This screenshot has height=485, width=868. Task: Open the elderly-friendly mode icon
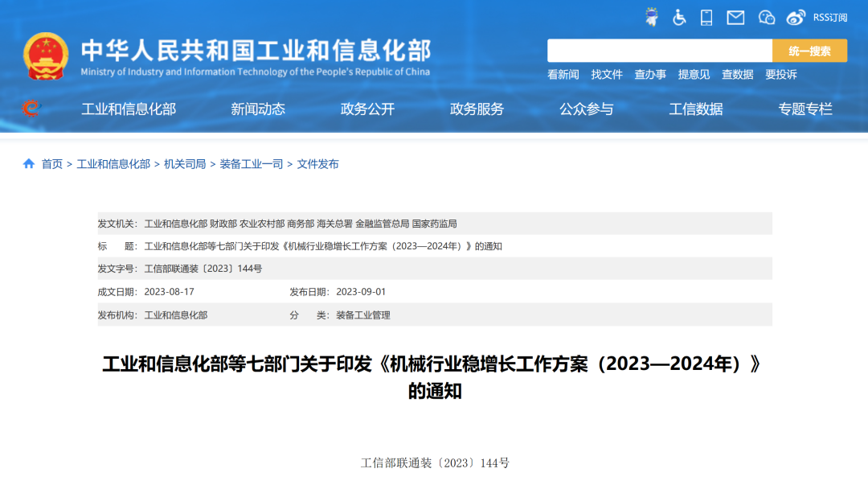point(652,17)
